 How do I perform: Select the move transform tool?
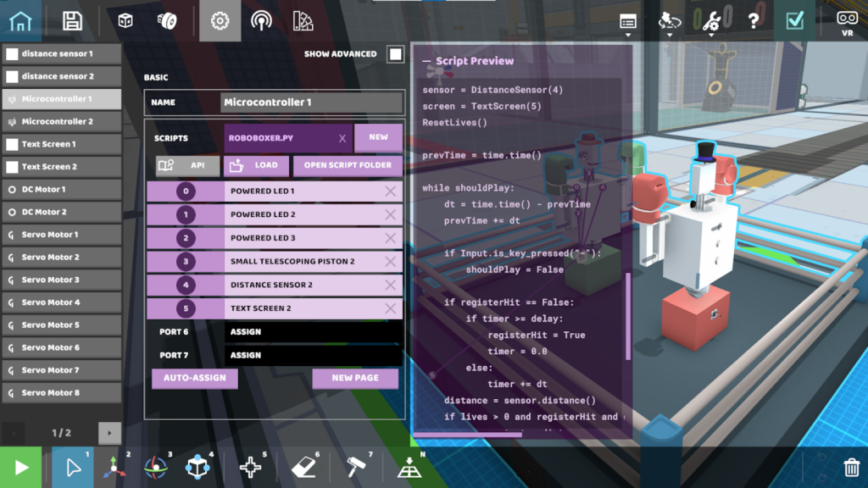point(113,467)
